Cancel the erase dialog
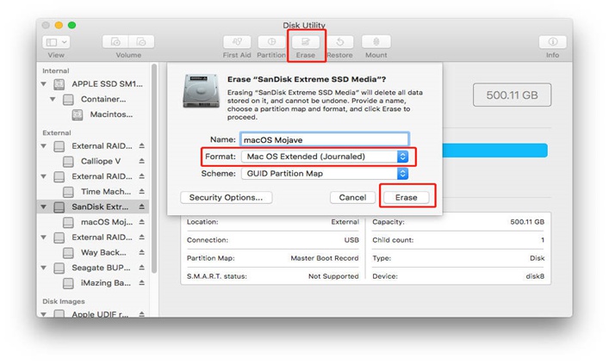609x364 pixels. [352, 198]
